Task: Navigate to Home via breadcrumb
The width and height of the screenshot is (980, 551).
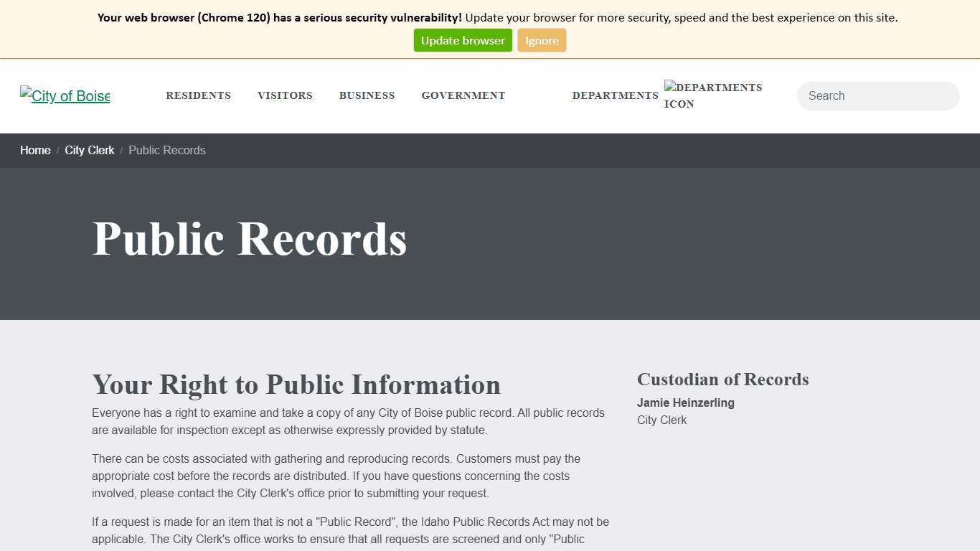Action: click(34, 150)
